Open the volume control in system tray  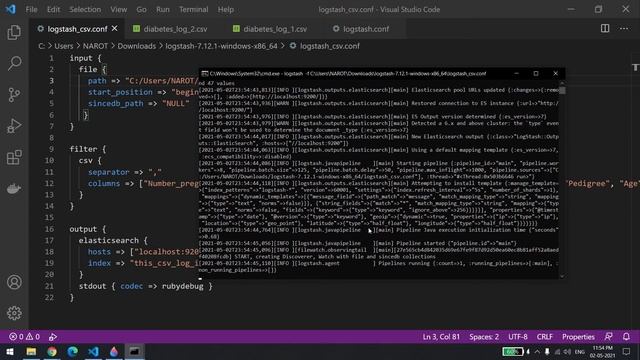tap(567, 351)
